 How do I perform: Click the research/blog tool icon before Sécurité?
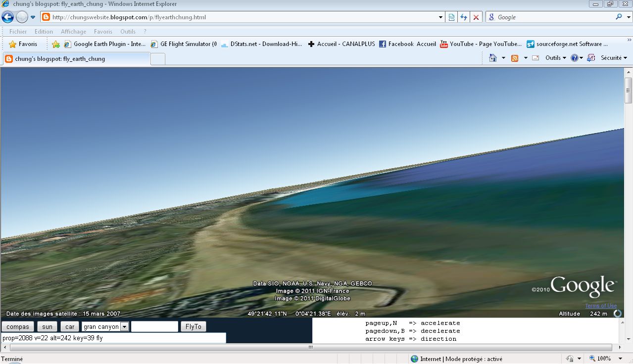point(591,58)
